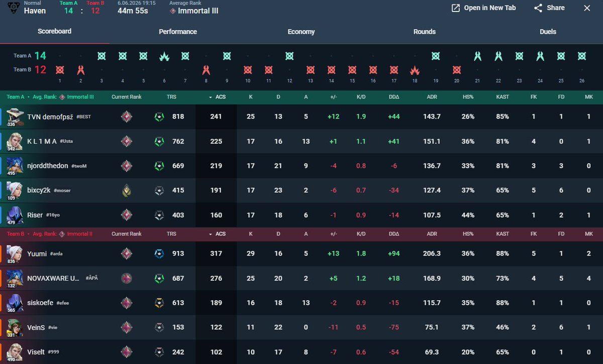The image size is (603, 364).
Task: Click round number 9 on the timeline
Action: pyautogui.click(x=227, y=80)
